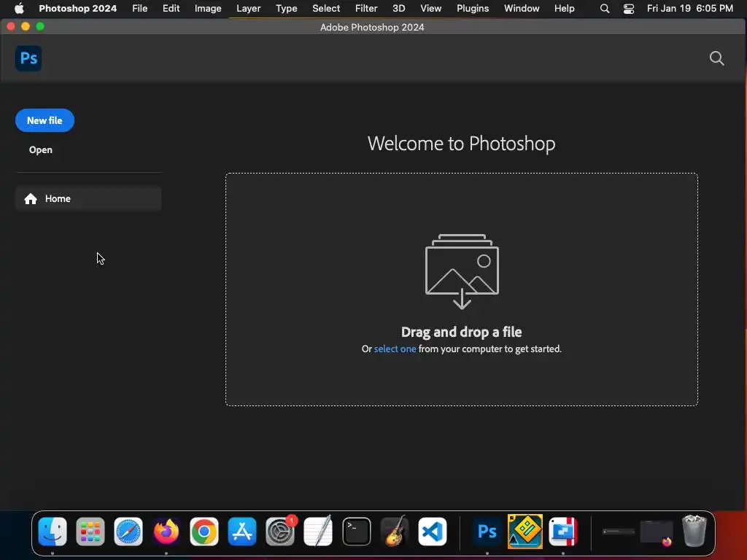Click the Photoshop icon in the dock

[487, 531]
